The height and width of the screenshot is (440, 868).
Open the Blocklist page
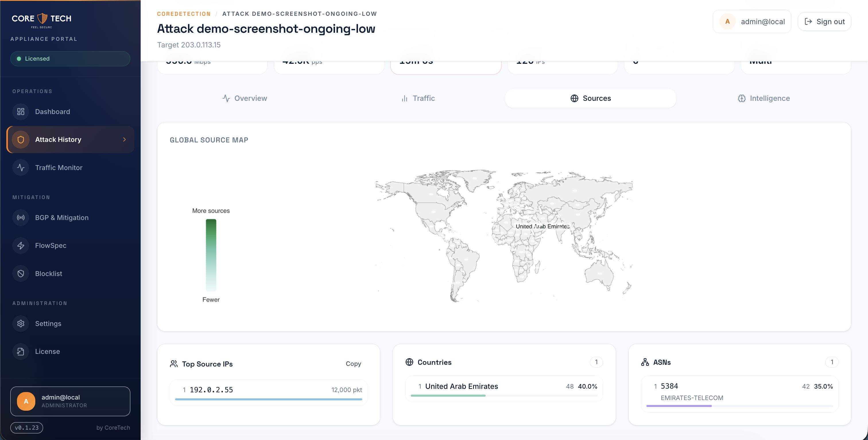click(70, 273)
